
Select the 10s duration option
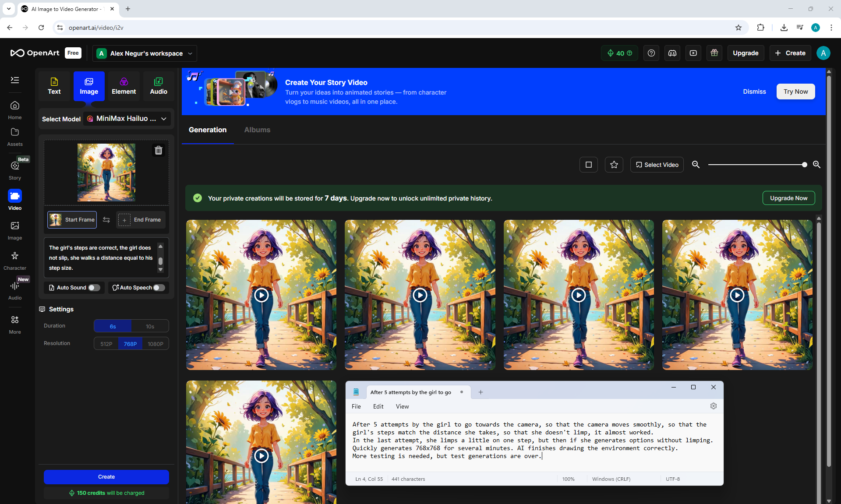point(150,326)
